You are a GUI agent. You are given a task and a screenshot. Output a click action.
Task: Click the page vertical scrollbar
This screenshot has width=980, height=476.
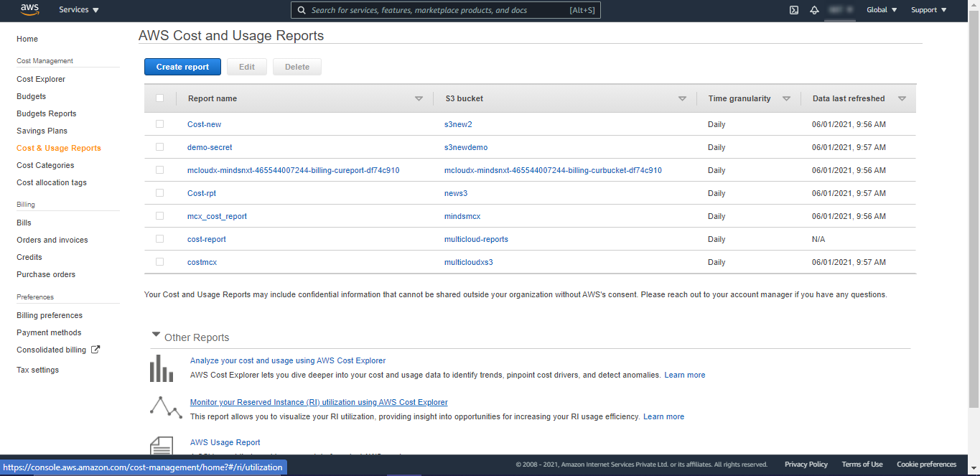[974, 215]
